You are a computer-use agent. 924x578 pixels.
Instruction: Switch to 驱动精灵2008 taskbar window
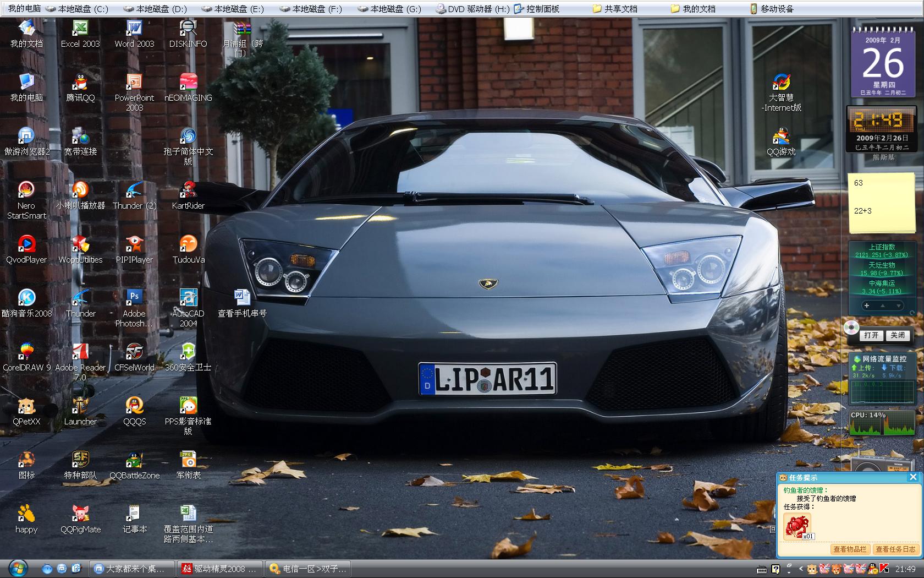(x=221, y=569)
